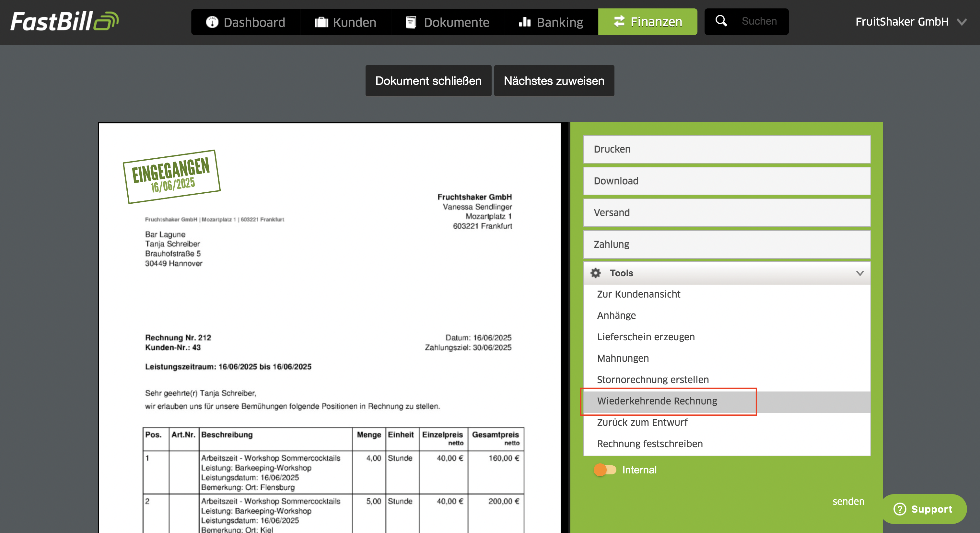Click the Banking bar chart icon
Screen dimensions: 980x533
coord(525,22)
